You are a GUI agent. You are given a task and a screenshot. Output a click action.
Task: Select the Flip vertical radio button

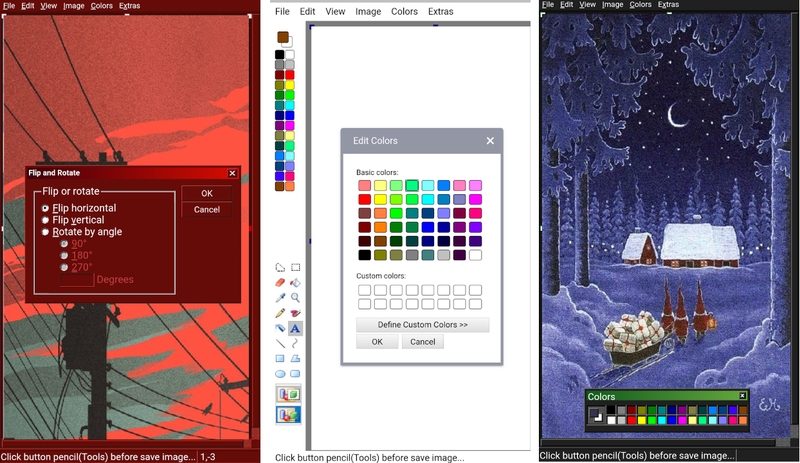pyautogui.click(x=45, y=220)
